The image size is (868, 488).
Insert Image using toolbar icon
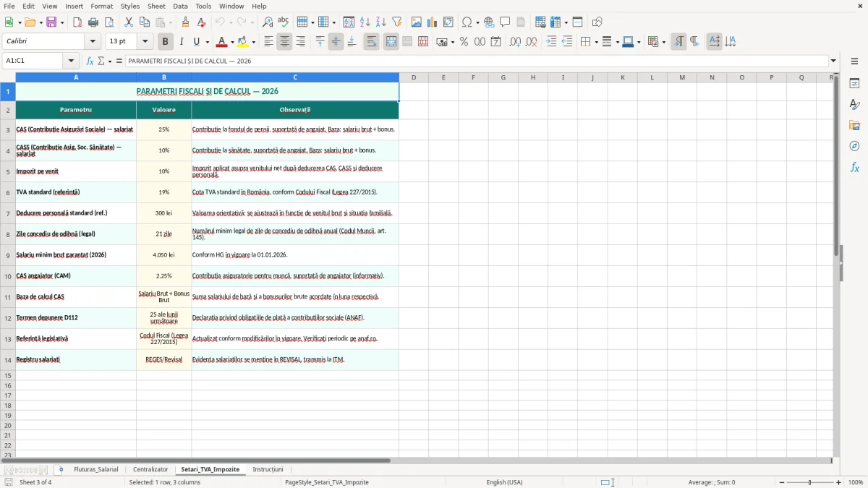417,22
